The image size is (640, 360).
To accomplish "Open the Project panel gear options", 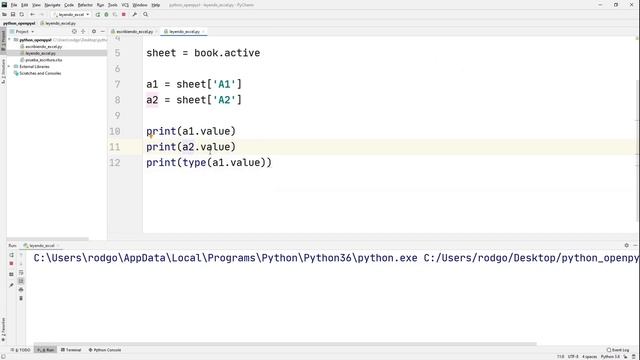I will pyautogui.click(x=94, y=31).
